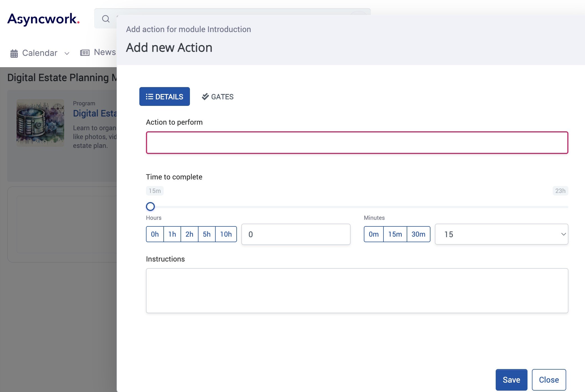Click the Digital Estate Planning page heading

point(62,78)
